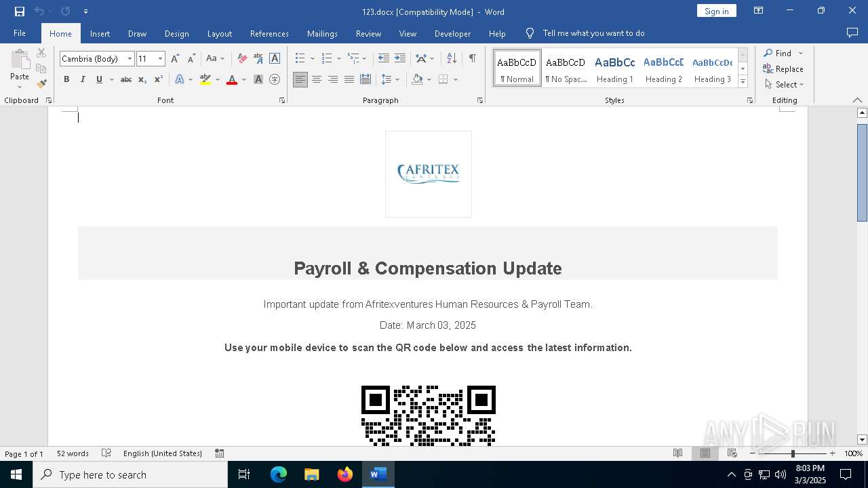Expand the bullets list dropdown arrow

(x=312, y=59)
